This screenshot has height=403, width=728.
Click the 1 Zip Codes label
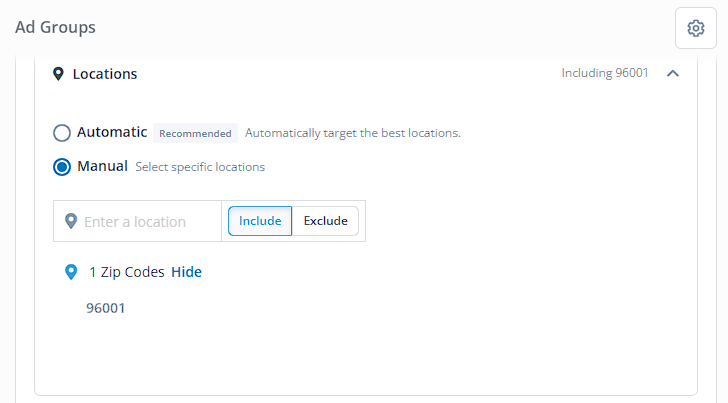click(127, 272)
